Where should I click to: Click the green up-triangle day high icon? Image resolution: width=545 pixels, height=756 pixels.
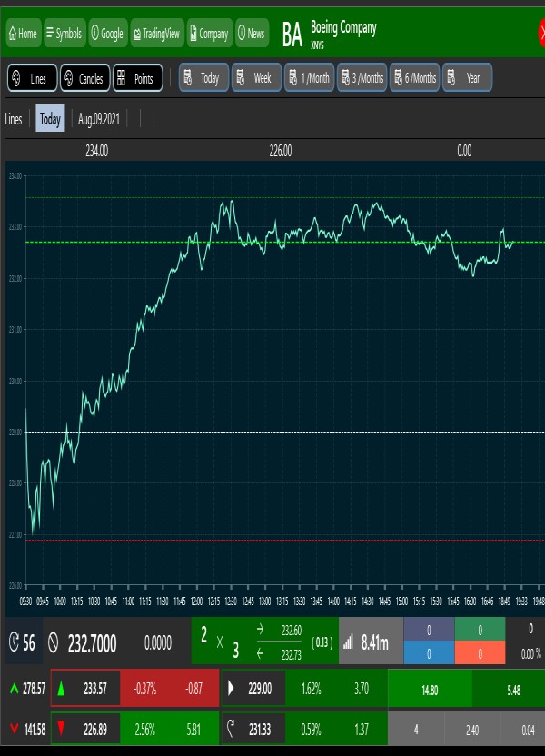[62, 690]
